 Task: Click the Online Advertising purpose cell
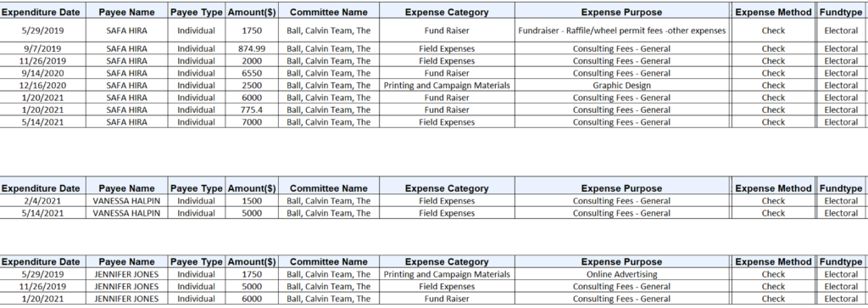coord(621,274)
